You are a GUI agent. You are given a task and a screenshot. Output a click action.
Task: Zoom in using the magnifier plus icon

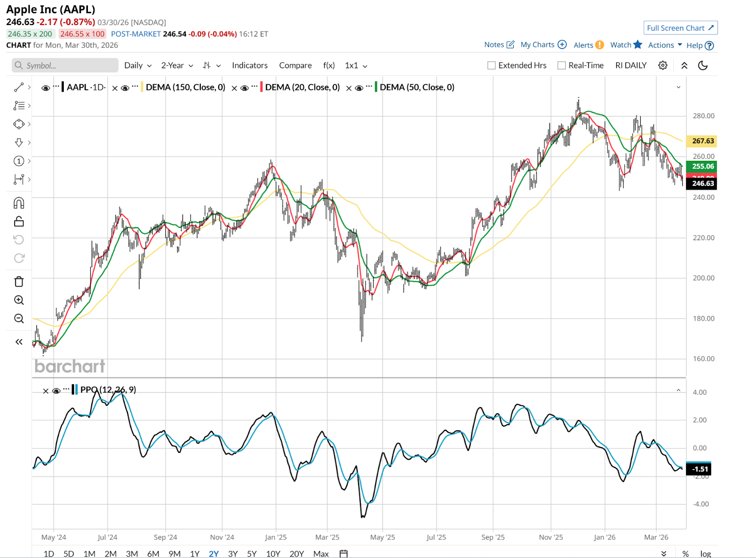point(19,300)
